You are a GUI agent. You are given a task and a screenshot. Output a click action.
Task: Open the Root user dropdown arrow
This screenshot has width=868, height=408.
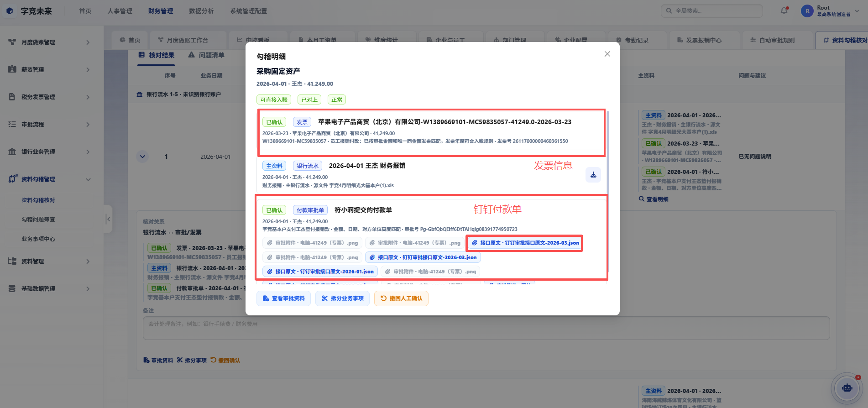(x=857, y=11)
